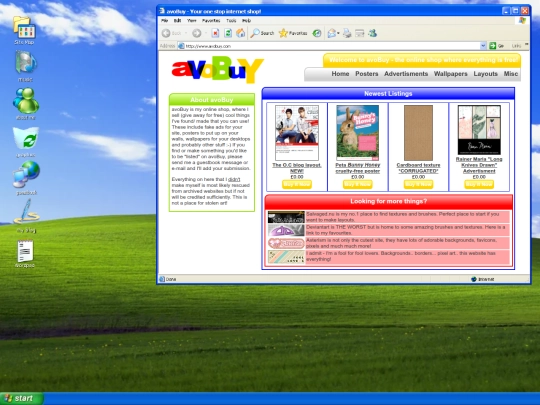Click the Print toolbar icon
This screenshot has height=405, width=540.
(x=347, y=33)
